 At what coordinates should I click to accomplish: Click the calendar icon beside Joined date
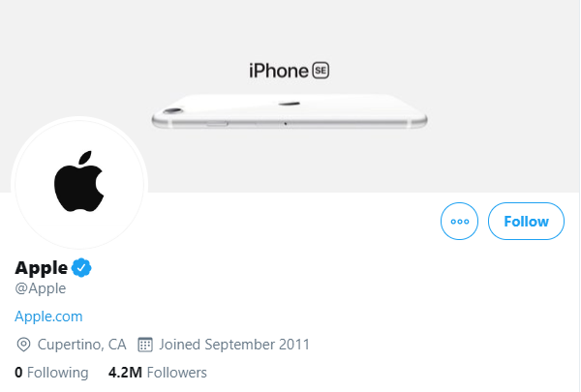pyautogui.click(x=145, y=345)
